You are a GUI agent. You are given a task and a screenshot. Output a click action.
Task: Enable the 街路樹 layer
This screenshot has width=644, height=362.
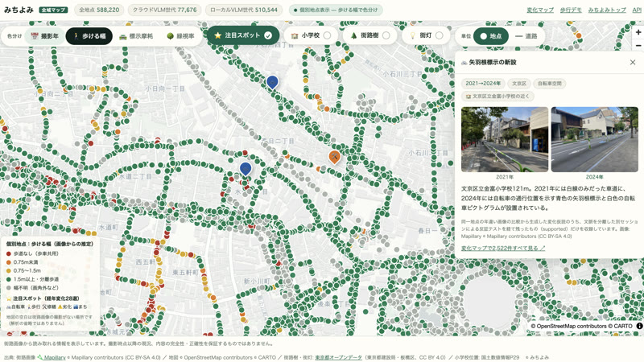(x=369, y=35)
